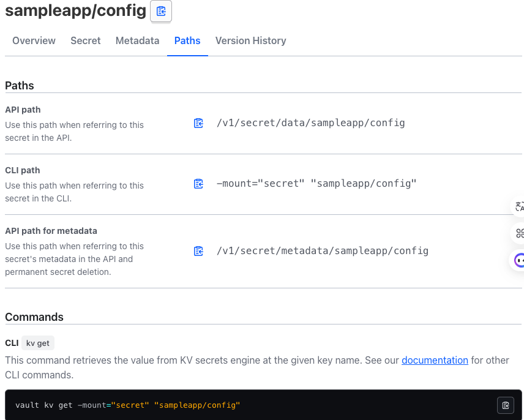Open the Metadata tab
The image size is (524, 420).
click(x=137, y=41)
